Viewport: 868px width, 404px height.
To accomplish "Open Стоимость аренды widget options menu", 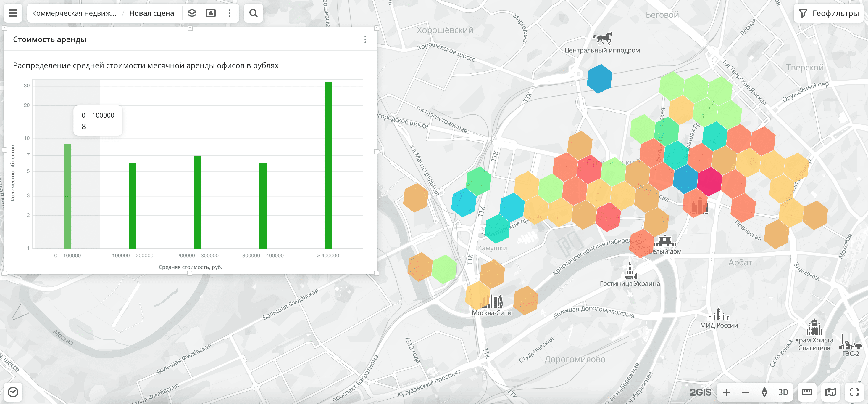I will tap(365, 39).
